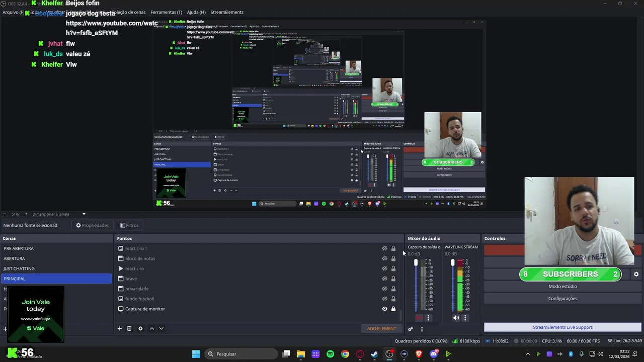Open Spotify from the taskbar
The height and width of the screenshot is (362, 644).
(x=330, y=354)
